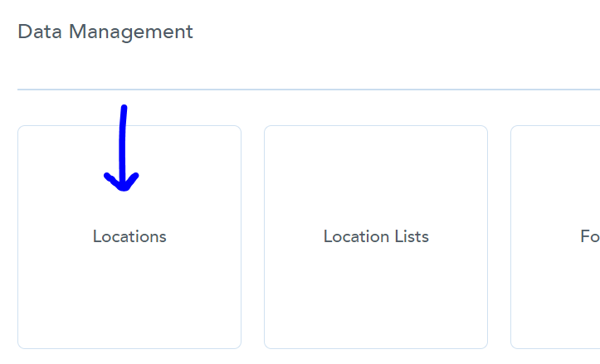Click the horizontal divider under Data Management

(309, 90)
